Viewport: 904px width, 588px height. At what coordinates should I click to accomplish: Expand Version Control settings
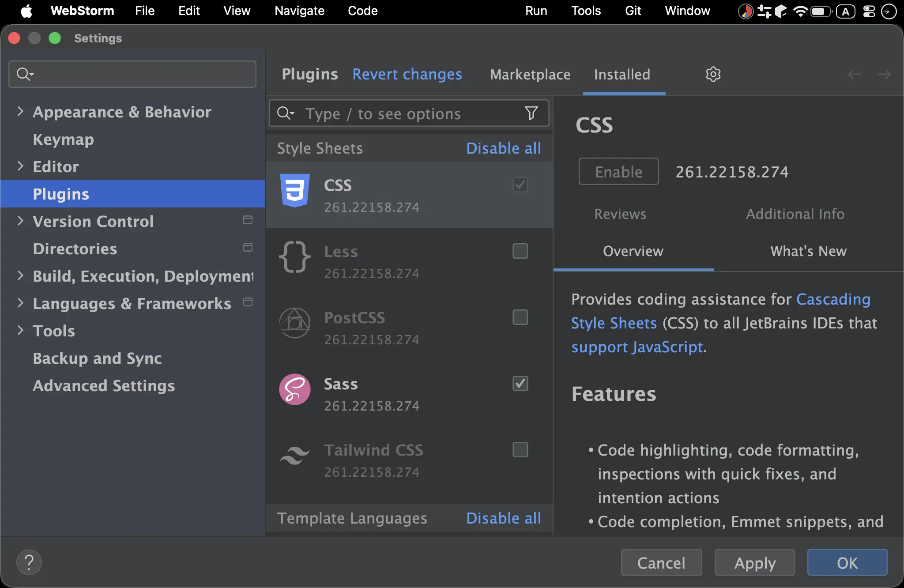click(x=20, y=221)
